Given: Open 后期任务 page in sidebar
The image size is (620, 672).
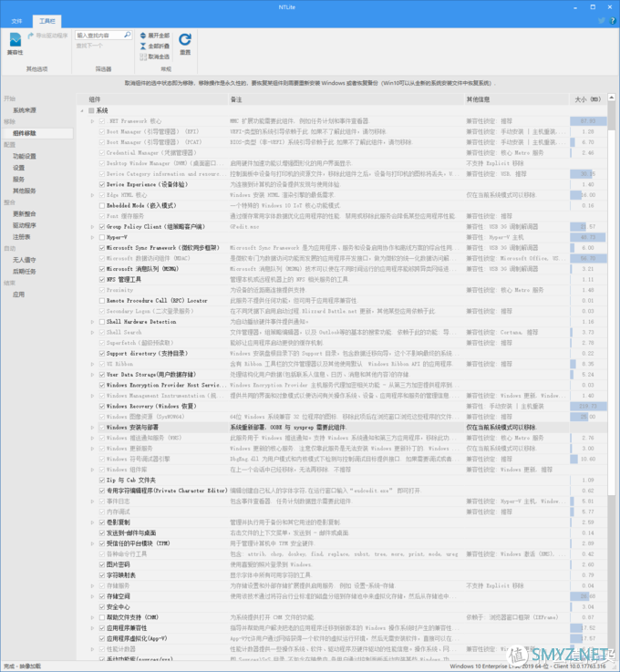Looking at the screenshot, I should pyautogui.click(x=25, y=272).
